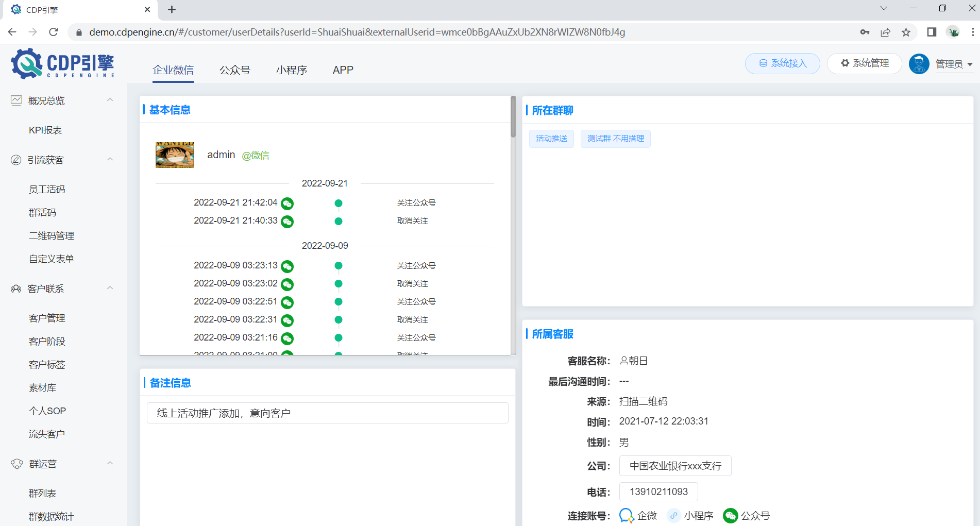
Task: Click the @微信 label next to admin
Action: coord(256,155)
